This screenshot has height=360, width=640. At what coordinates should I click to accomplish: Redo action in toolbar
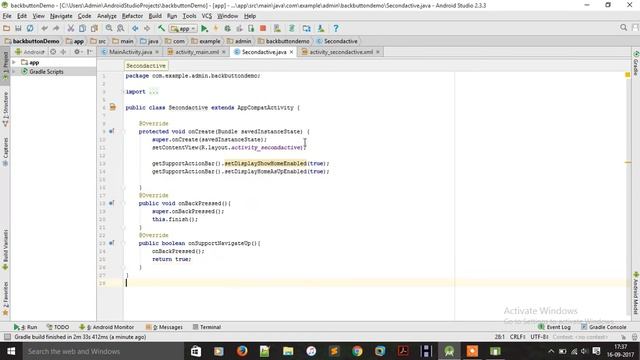click(x=56, y=29)
